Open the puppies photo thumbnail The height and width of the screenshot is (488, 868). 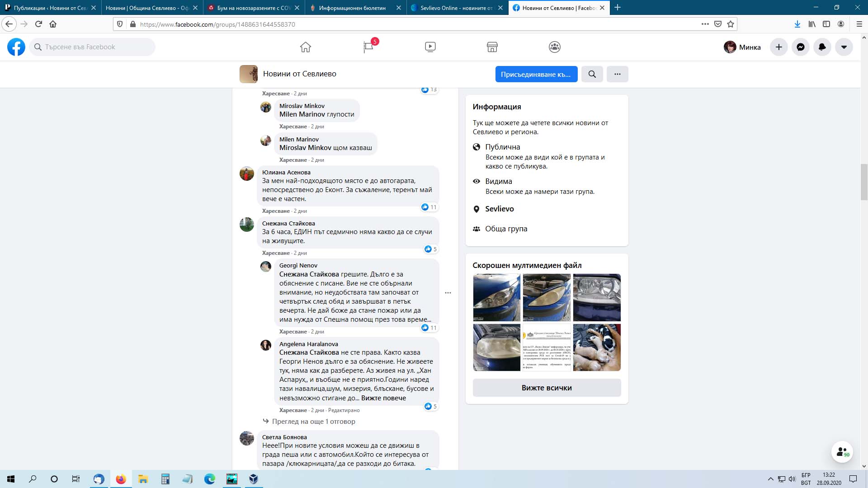tap(597, 347)
